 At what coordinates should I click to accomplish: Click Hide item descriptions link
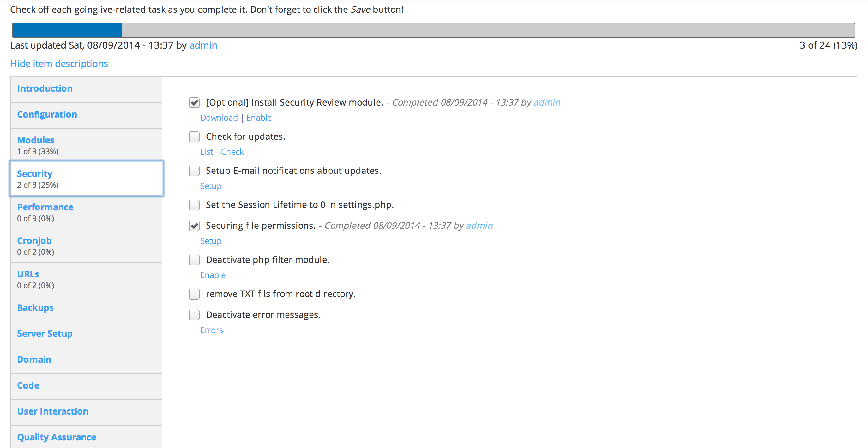59,64
